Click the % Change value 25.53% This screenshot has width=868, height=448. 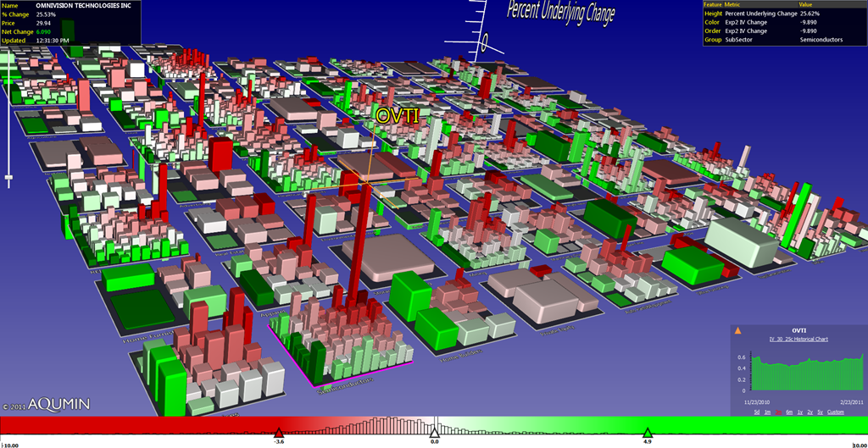[46, 14]
